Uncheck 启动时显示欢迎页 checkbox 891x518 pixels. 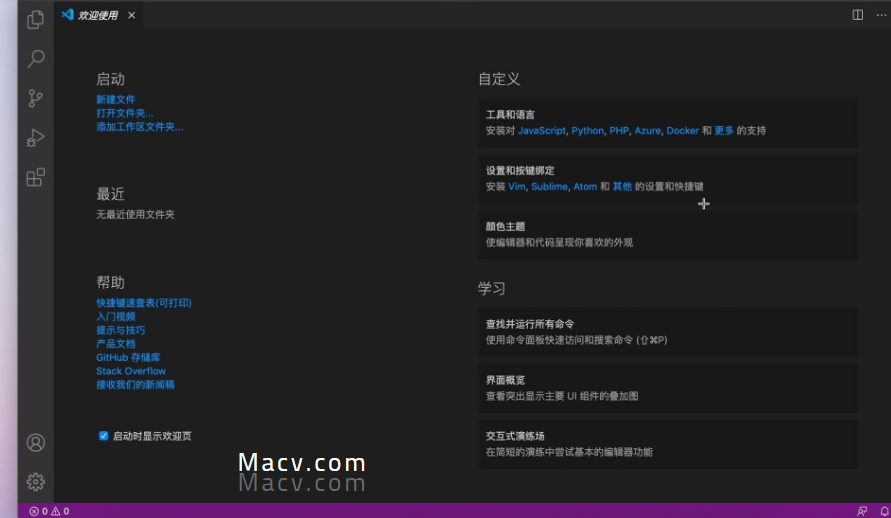click(x=103, y=436)
